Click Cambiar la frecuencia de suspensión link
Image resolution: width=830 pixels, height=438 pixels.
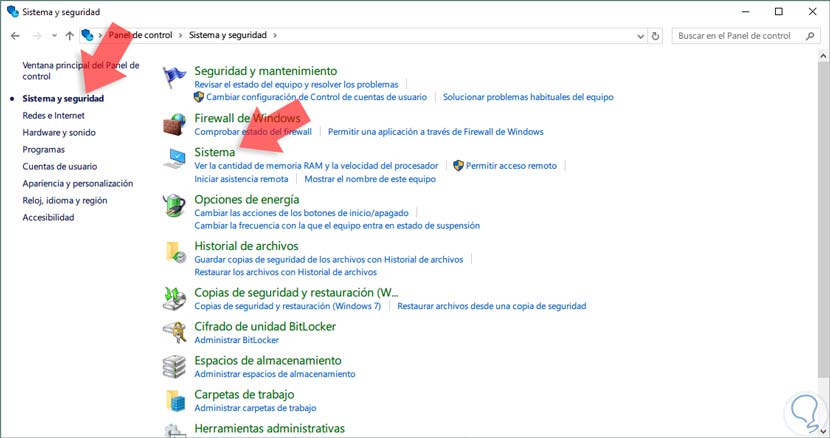click(337, 226)
